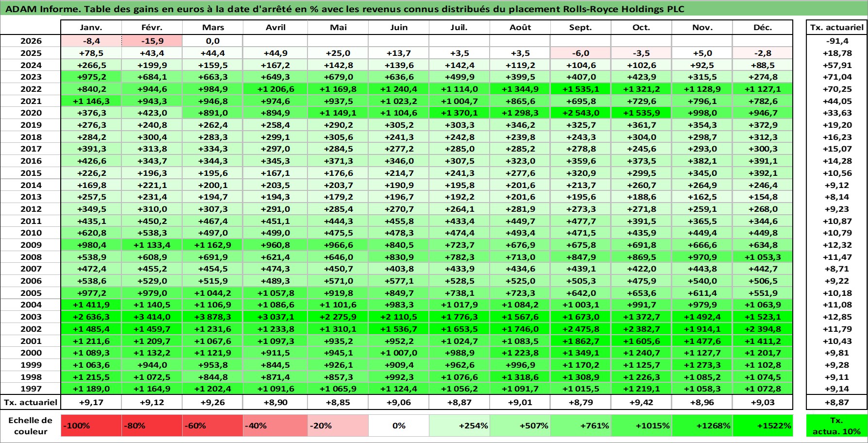Select the +1 370,1 cell in 2020
This screenshot has height=443, width=868.
point(460,113)
